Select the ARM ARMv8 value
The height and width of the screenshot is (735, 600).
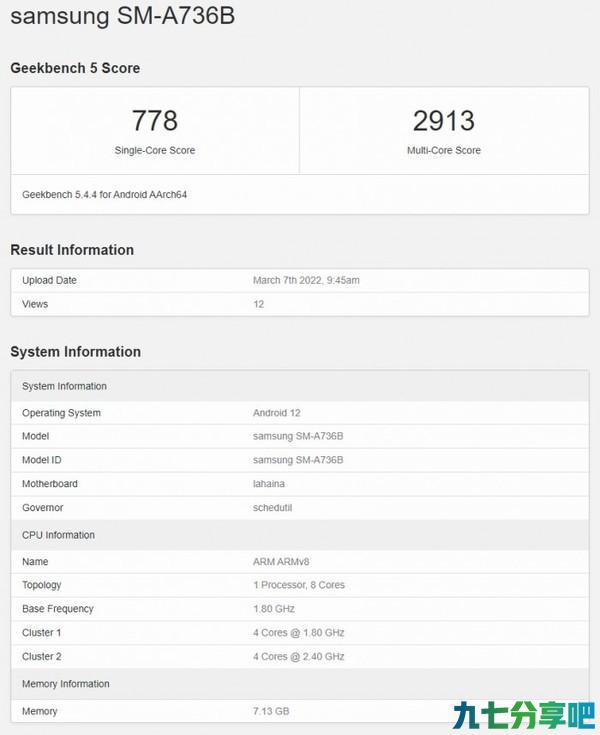pyautogui.click(x=281, y=562)
